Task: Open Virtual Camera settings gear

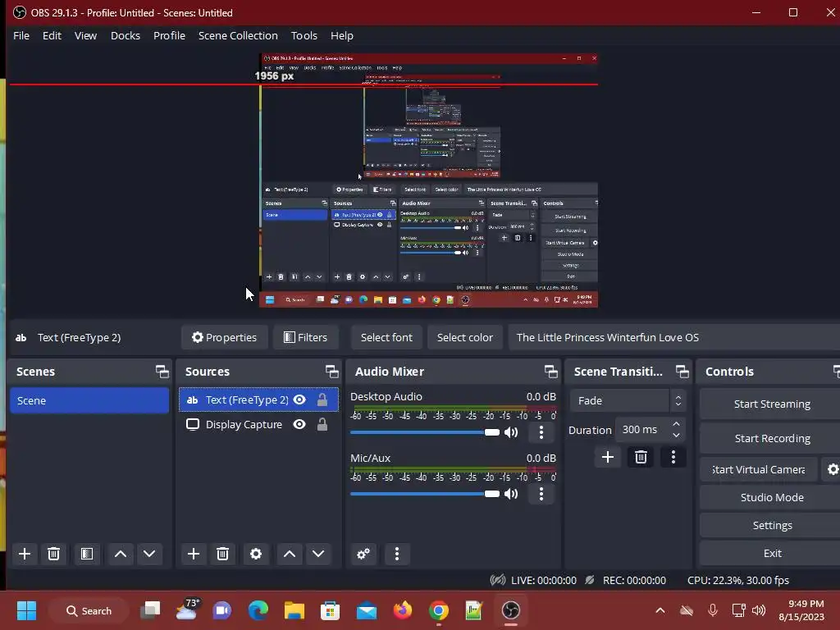Action: click(833, 469)
